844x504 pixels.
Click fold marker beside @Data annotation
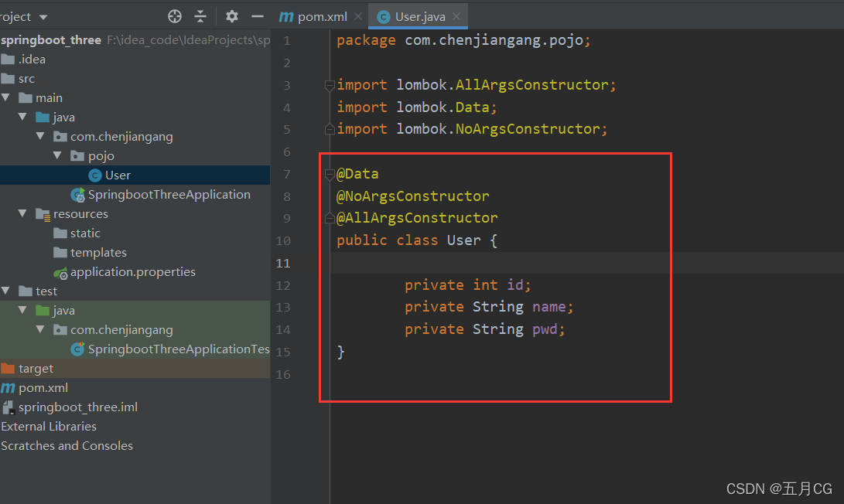330,174
